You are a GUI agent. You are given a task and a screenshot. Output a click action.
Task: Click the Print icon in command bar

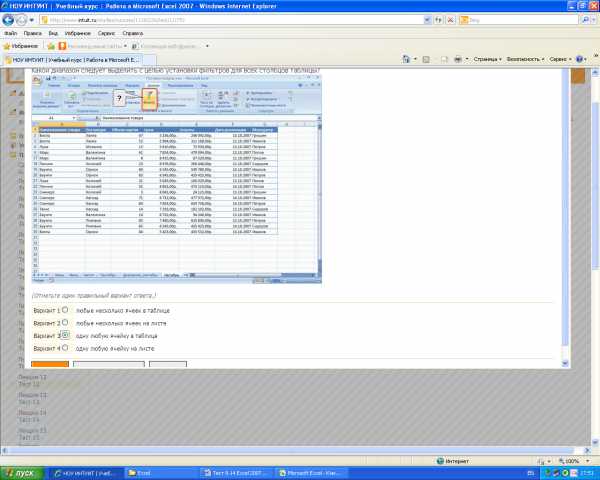pos(458,59)
